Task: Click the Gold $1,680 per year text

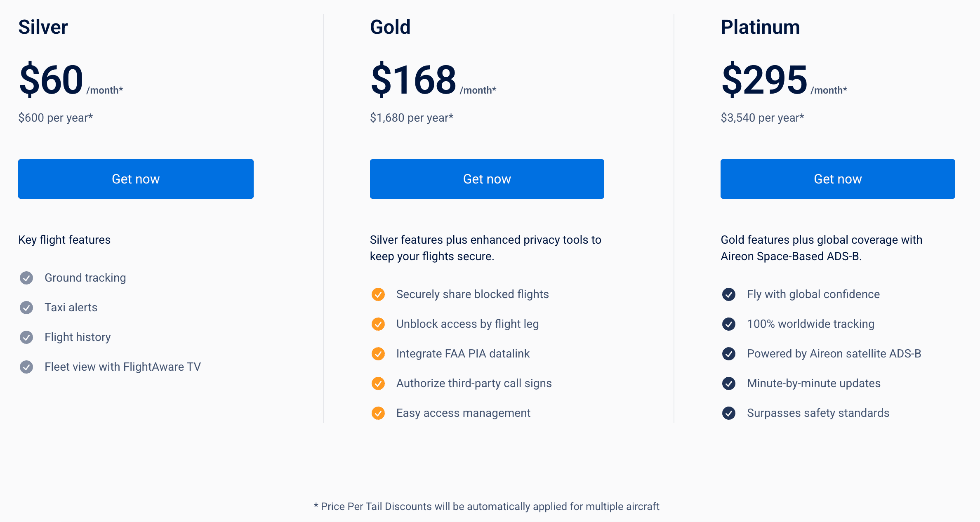Action: (x=412, y=118)
